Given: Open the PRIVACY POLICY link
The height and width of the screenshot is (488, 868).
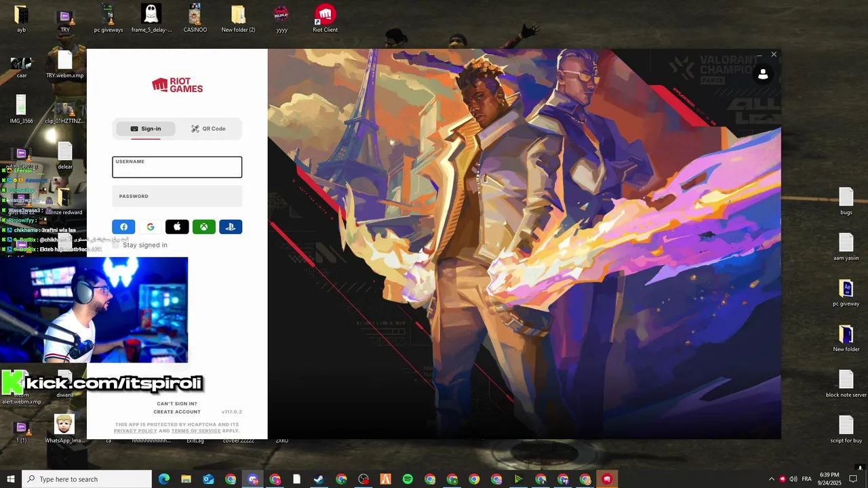Looking at the screenshot, I should [135, 431].
